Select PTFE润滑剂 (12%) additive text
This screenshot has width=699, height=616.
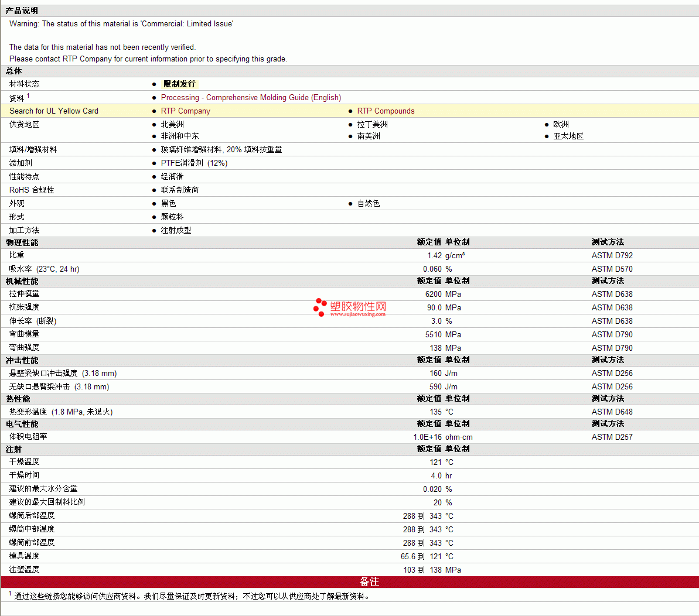(x=195, y=163)
